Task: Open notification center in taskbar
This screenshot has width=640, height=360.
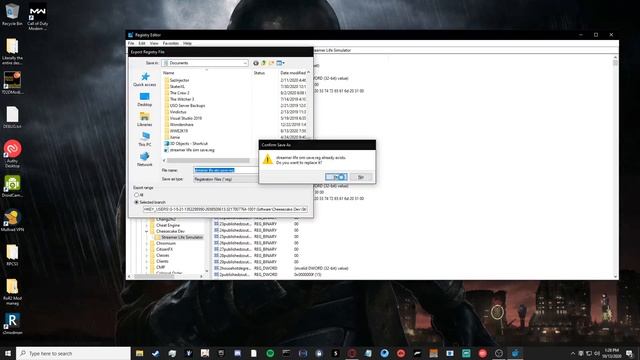Action: (629, 353)
